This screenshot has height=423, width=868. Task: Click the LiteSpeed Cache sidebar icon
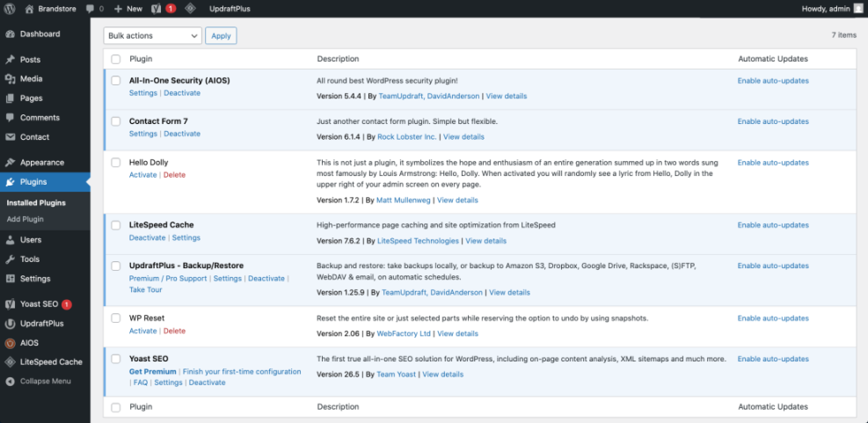pos(10,362)
